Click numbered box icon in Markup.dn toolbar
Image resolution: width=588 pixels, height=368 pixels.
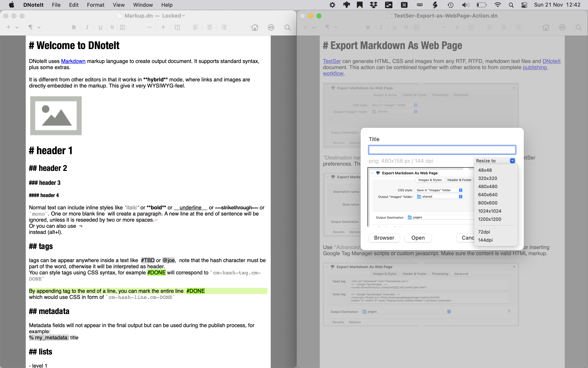(177, 27)
